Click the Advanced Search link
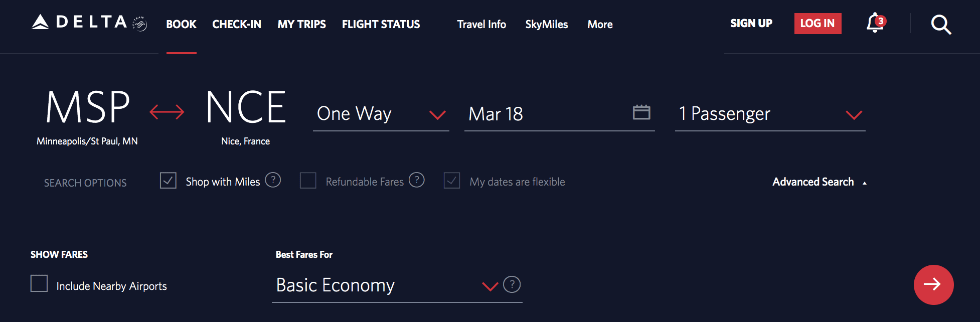 pyautogui.click(x=813, y=182)
